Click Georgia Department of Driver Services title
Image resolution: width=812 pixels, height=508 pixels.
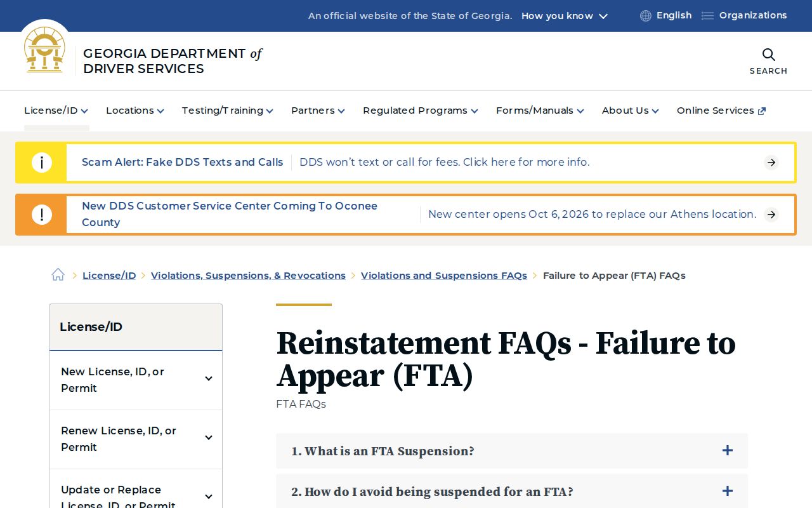pos(173,61)
